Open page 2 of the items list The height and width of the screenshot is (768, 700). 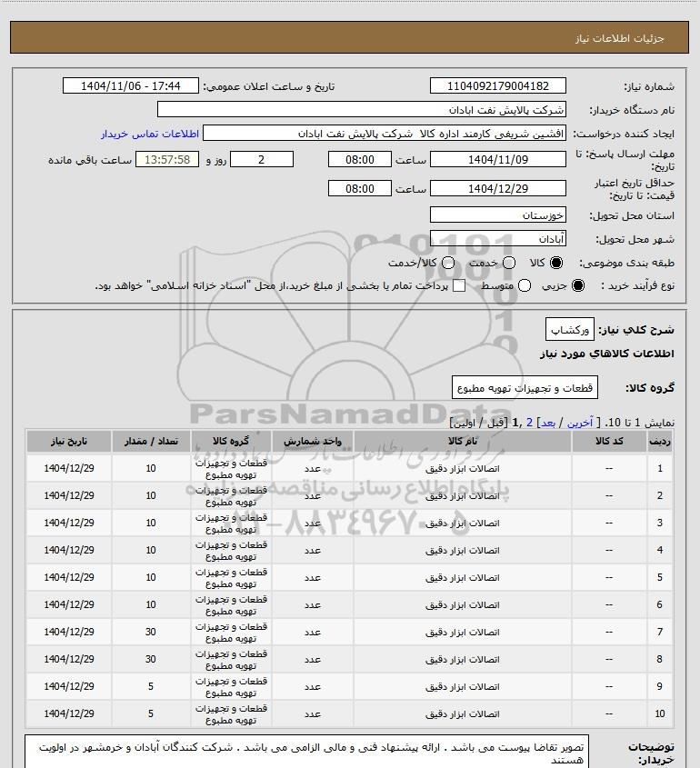click(x=529, y=423)
